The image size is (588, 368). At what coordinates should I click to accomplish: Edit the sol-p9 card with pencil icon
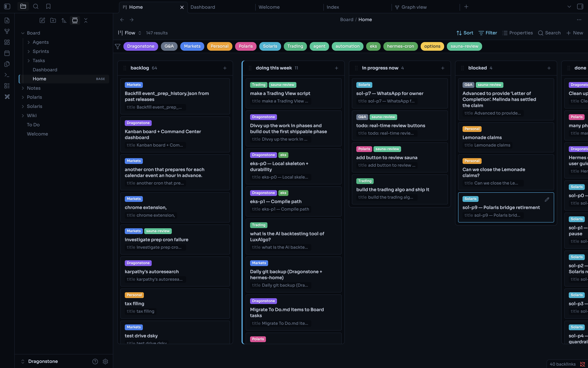click(x=547, y=200)
